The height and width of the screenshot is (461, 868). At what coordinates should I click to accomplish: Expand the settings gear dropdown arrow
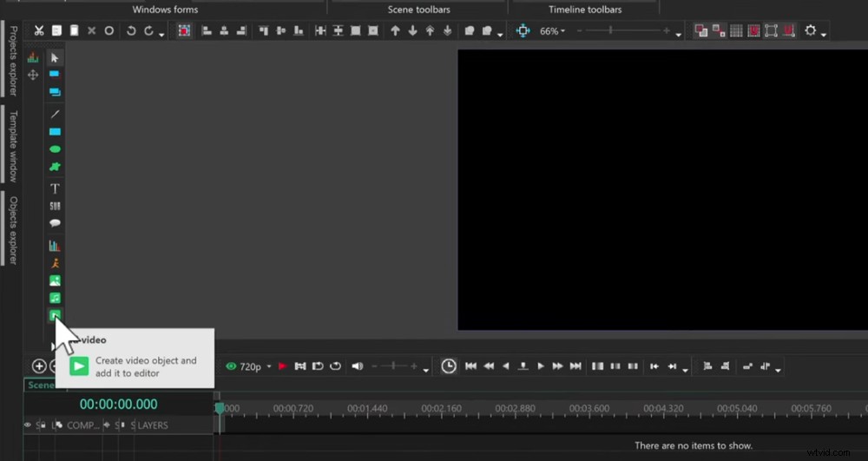(x=824, y=35)
